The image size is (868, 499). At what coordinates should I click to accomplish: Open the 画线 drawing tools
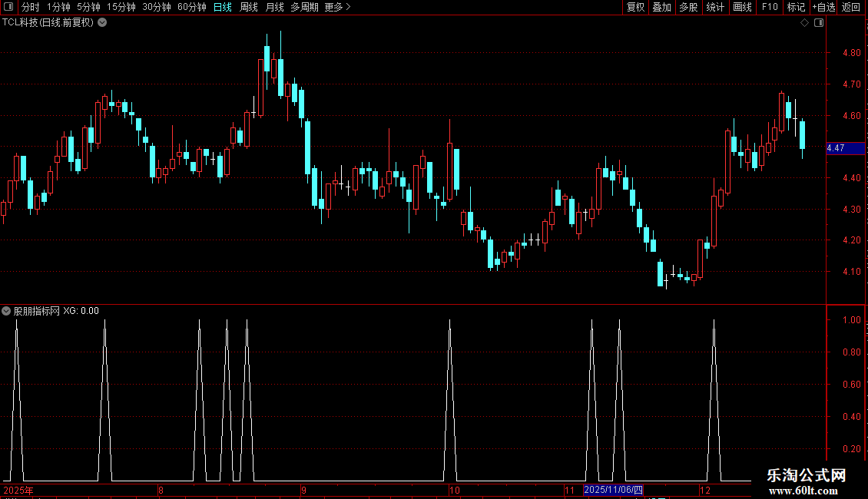click(742, 7)
